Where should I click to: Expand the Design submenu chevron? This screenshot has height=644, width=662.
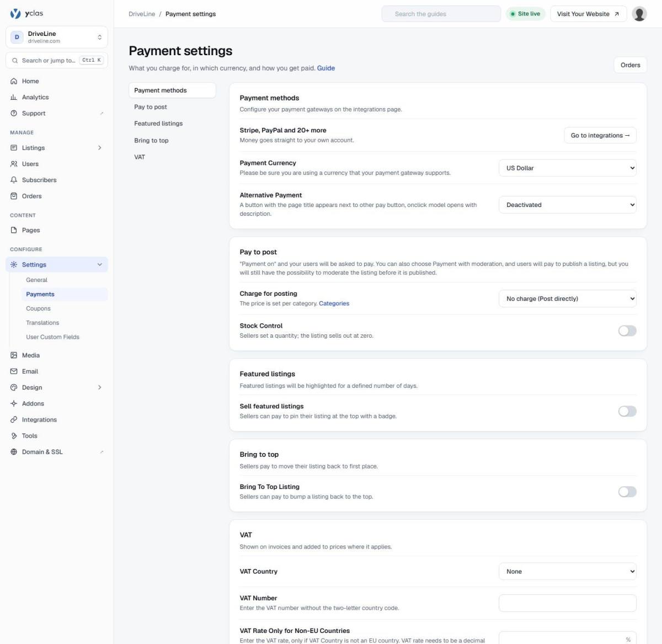pos(100,387)
